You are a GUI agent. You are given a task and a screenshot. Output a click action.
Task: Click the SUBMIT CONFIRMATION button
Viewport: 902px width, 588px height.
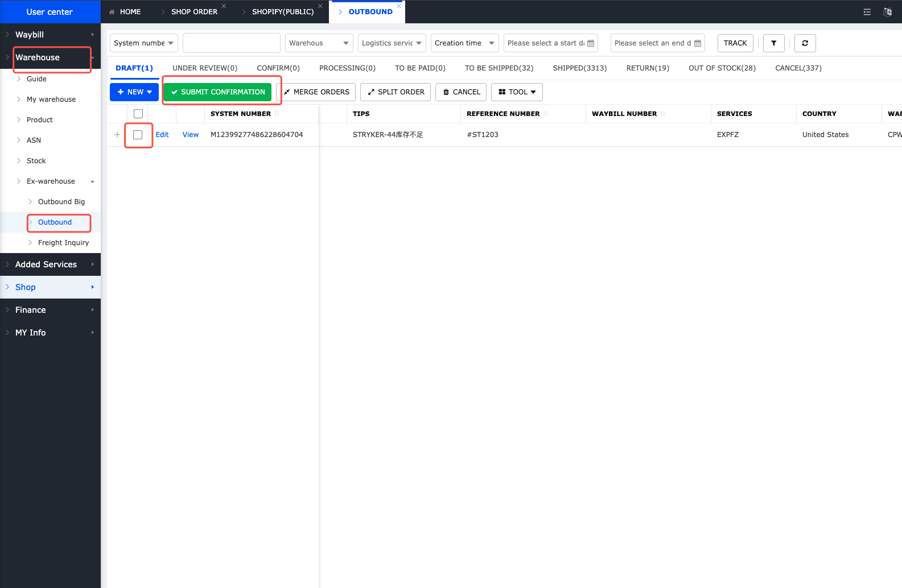pyautogui.click(x=217, y=92)
